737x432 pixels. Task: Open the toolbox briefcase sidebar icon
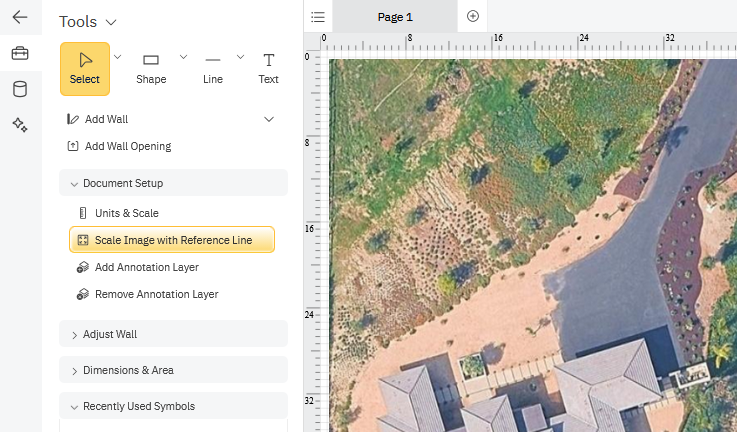[x=20, y=54]
